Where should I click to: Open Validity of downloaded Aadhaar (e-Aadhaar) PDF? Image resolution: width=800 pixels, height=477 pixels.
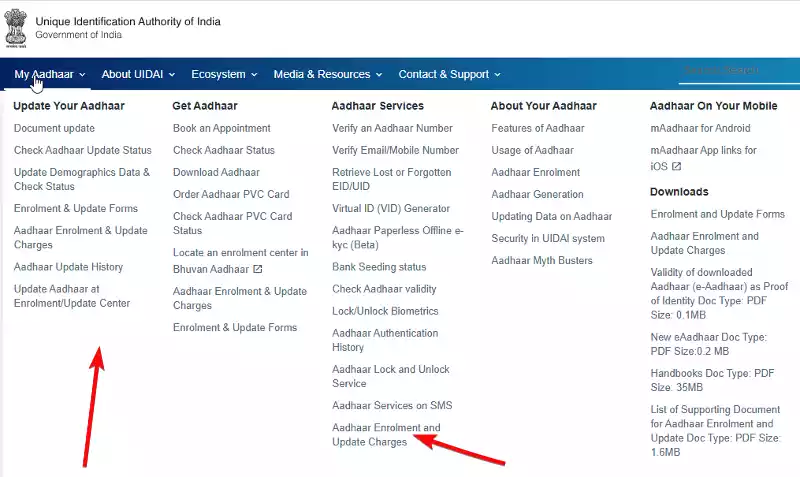719,293
